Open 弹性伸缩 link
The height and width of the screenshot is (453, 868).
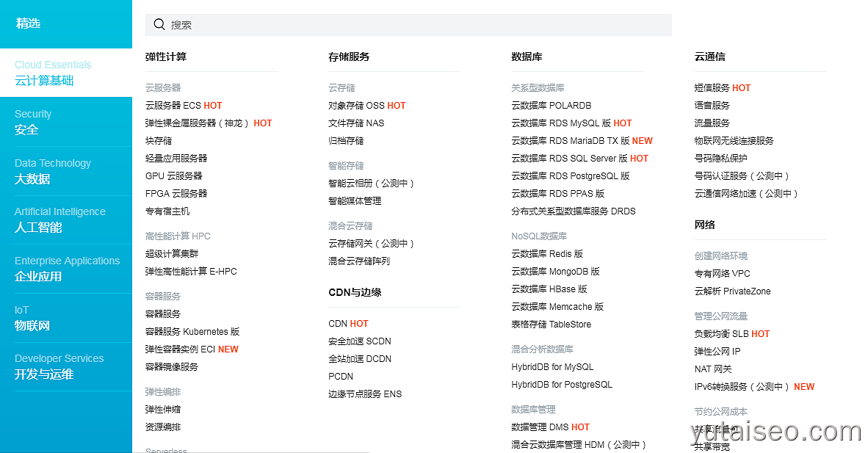point(163,410)
